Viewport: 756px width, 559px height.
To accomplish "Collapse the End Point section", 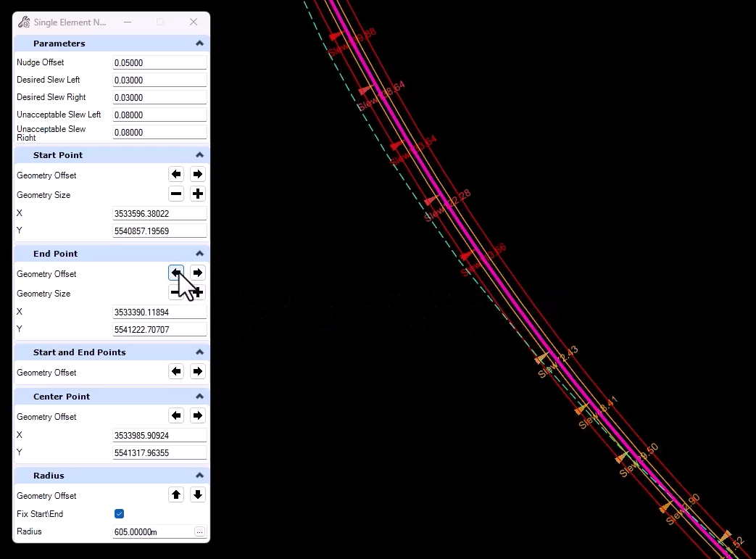I will click(x=199, y=253).
